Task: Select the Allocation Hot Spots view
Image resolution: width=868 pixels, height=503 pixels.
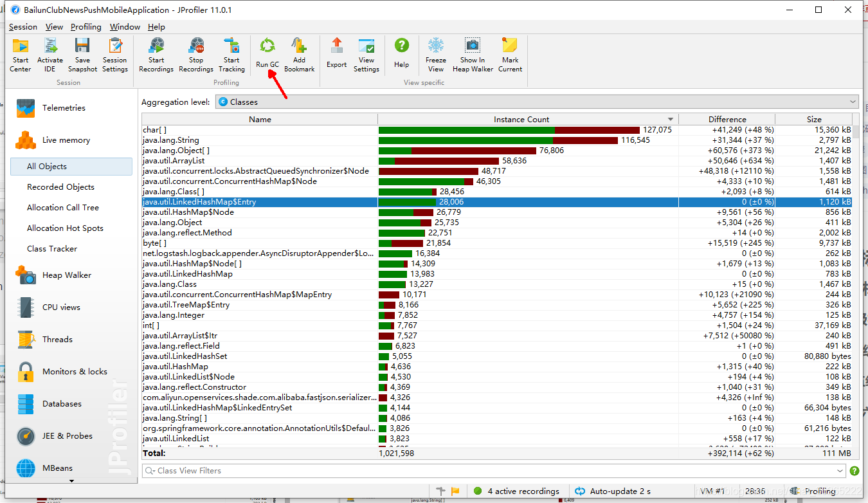Action: (65, 228)
